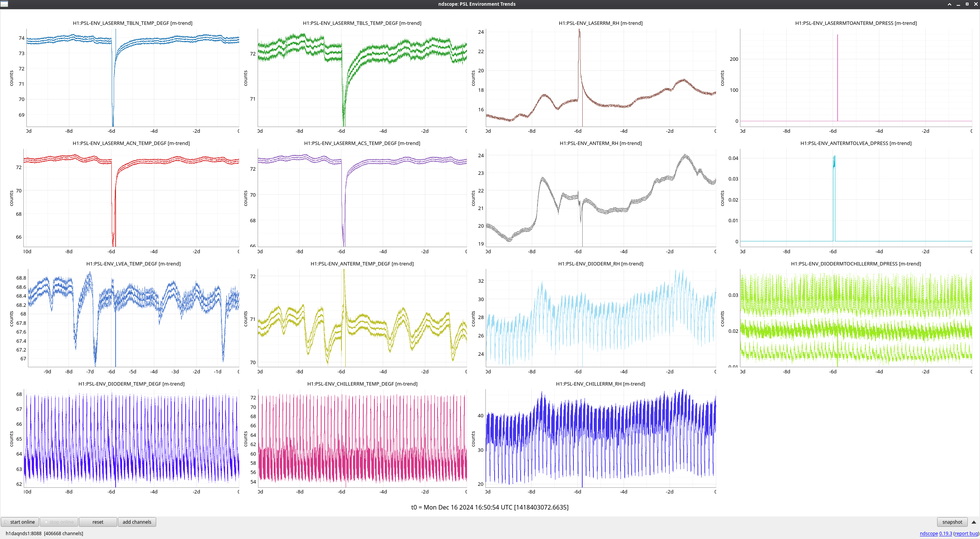Take a snapshot of the plots
The width and height of the screenshot is (980, 539).
click(952, 522)
